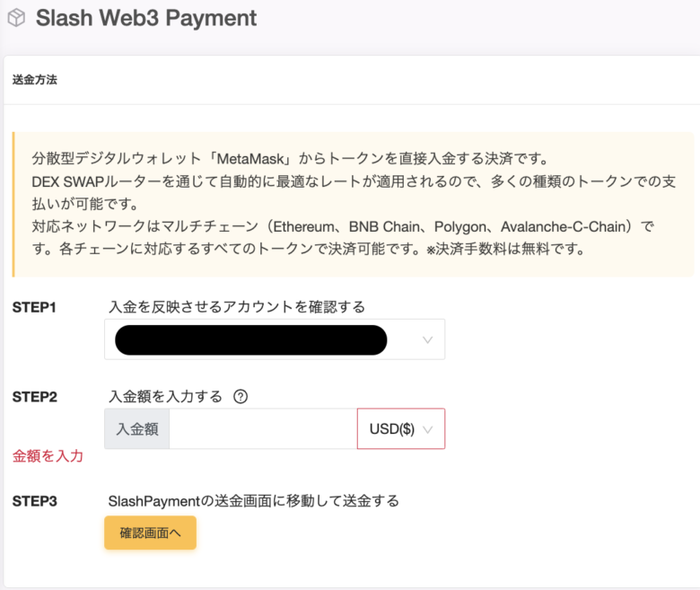Select the 送金方法 section header
This screenshot has height=590, width=700.
pyautogui.click(x=35, y=80)
